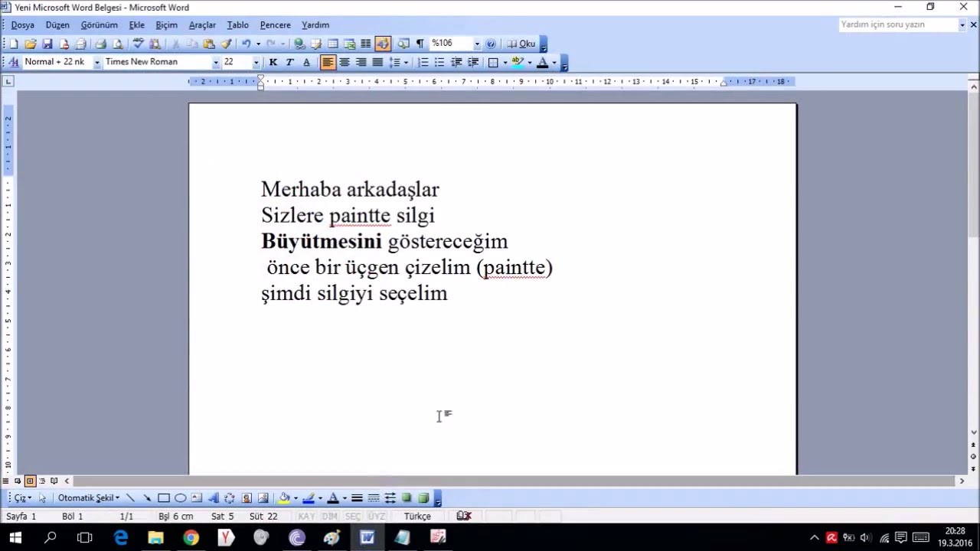980x551 pixels.
Task: Select the Format Painter brush
Action: coord(226,44)
